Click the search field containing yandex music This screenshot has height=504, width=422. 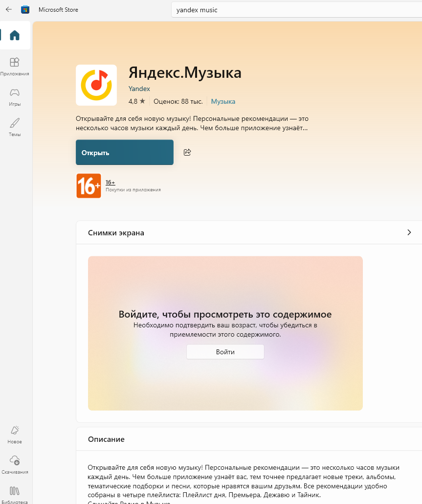[x=297, y=10]
